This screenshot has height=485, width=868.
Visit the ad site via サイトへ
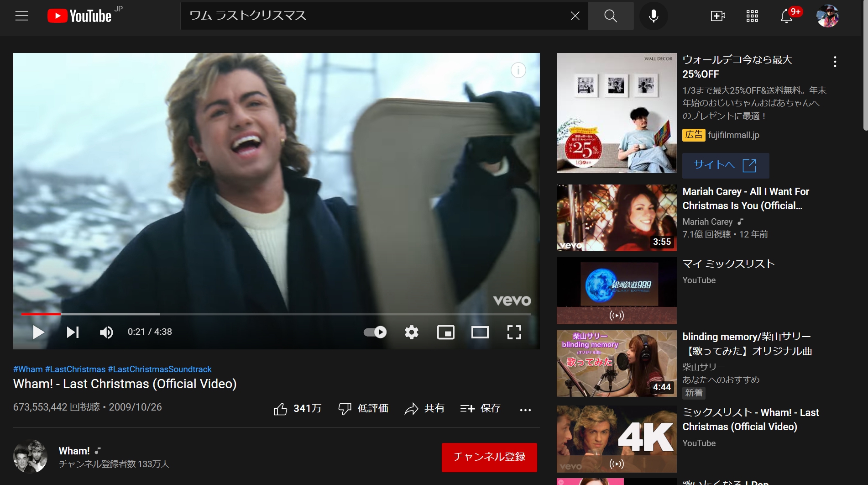(726, 165)
